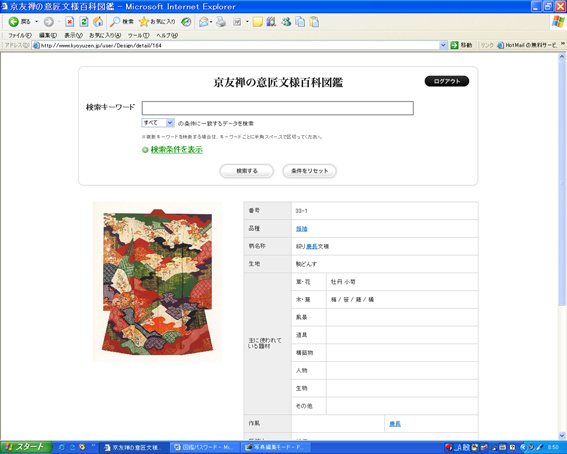
Task: Open the すべて condition dropdown
Action: pos(158,123)
